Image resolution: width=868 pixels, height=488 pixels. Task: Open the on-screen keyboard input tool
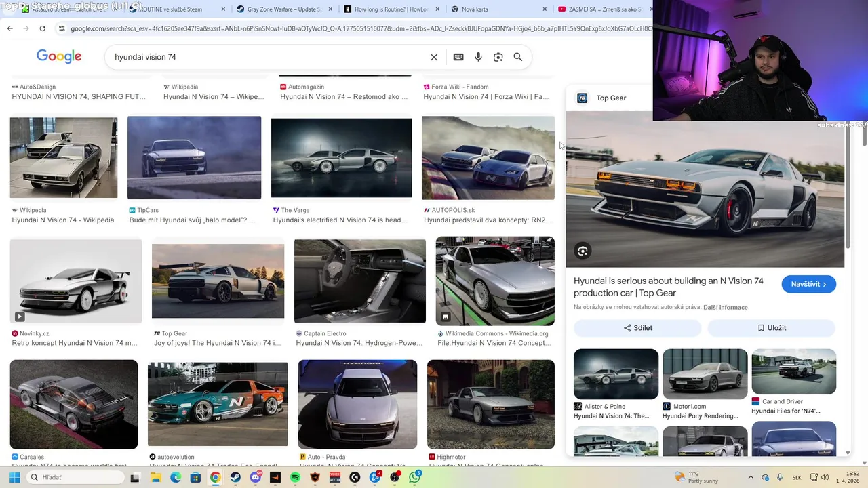click(458, 57)
